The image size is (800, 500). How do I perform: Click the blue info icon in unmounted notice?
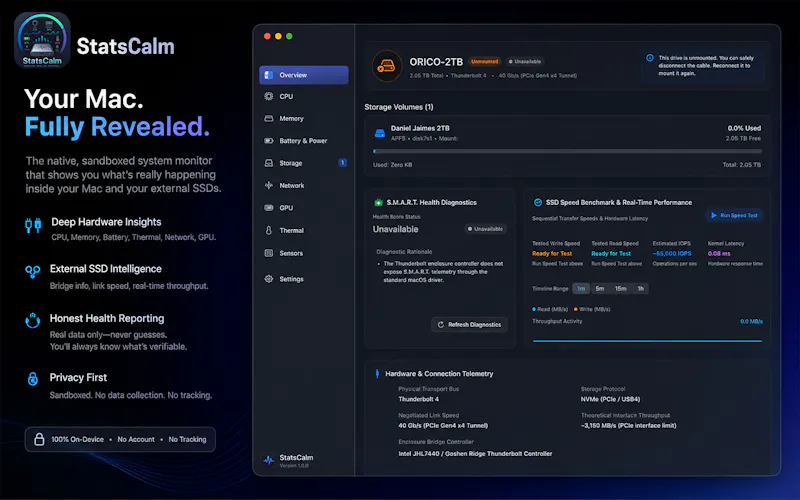click(x=649, y=58)
